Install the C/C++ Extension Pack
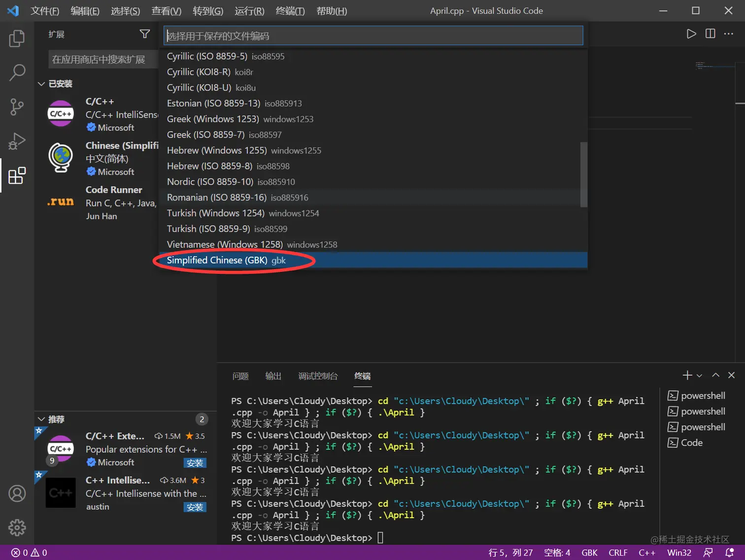 point(195,463)
